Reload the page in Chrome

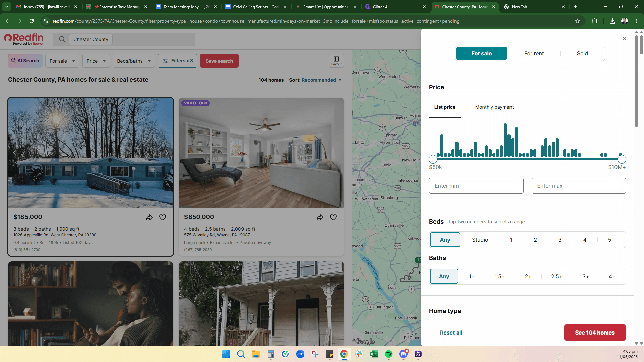32,21
